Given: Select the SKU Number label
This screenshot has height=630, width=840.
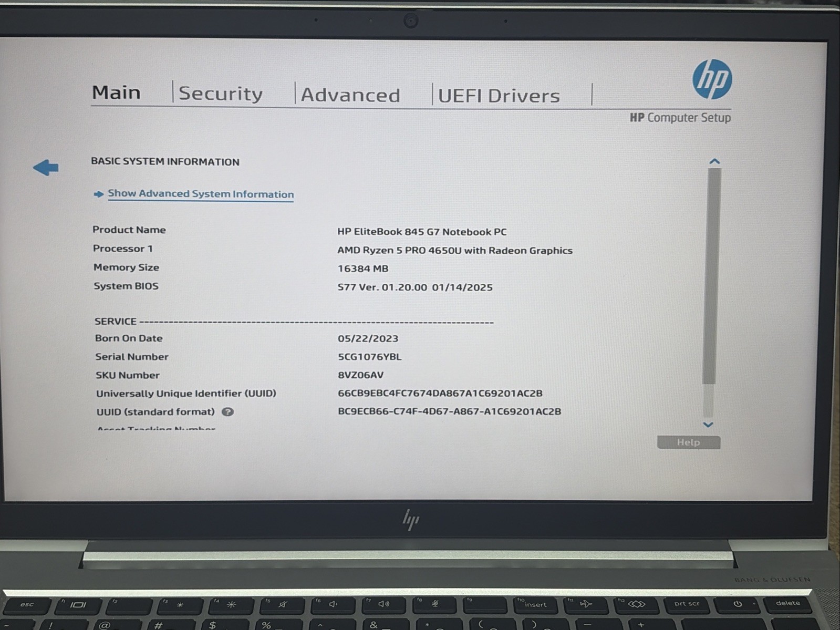Looking at the screenshot, I should tap(128, 375).
